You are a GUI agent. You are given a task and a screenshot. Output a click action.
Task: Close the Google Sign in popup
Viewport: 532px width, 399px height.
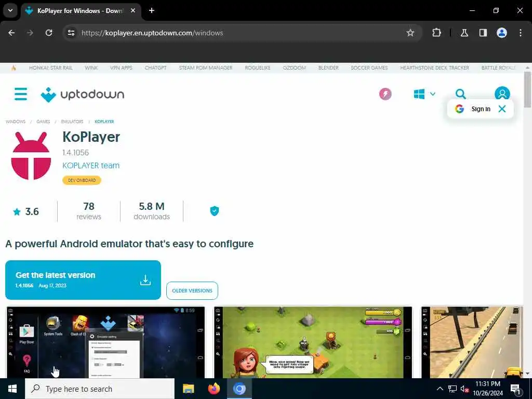[502, 109]
